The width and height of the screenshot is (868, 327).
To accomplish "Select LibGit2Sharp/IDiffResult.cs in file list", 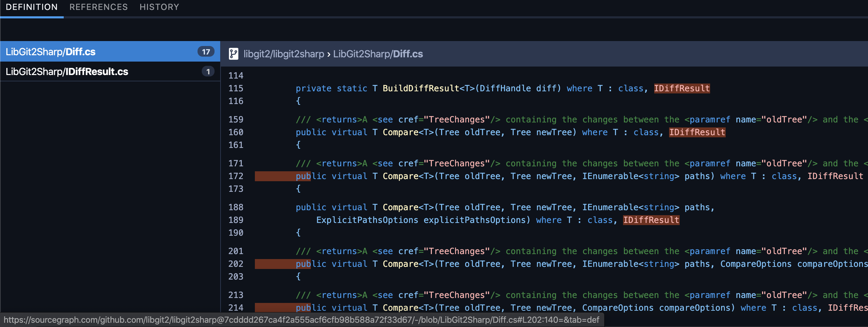I will 110,71.
